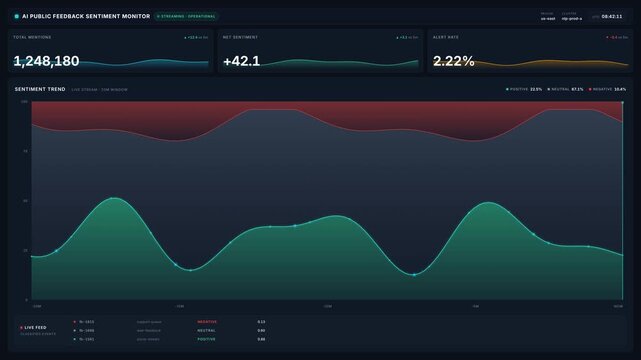The image size is (641, 360).
Task: Toggle the Neutral series in the legend
Action: pos(558,89)
